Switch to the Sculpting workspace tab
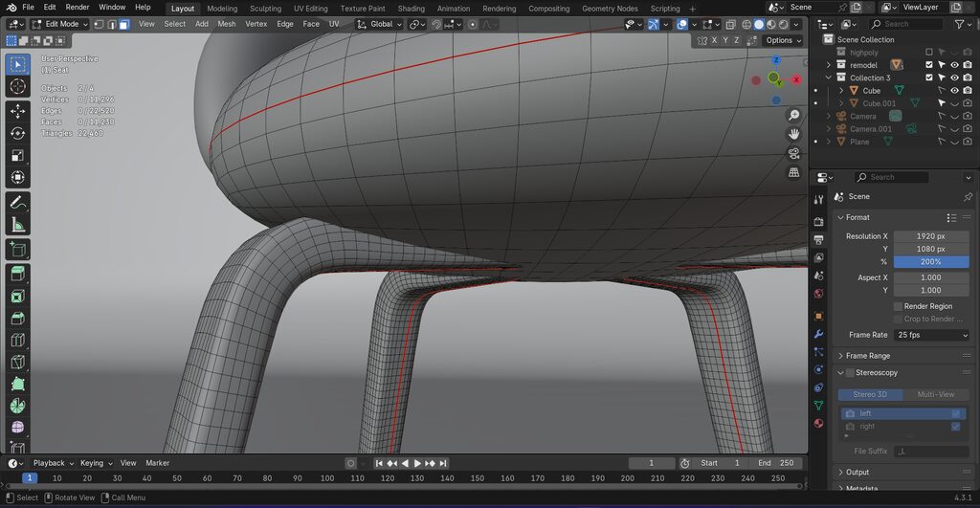The image size is (980, 508). tap(265, 9)
